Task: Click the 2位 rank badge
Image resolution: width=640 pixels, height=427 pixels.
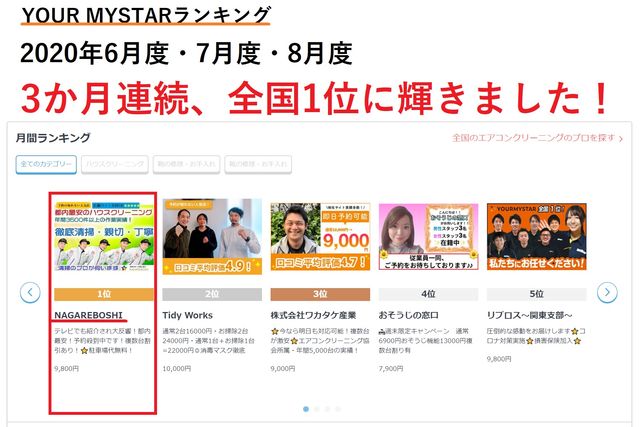Action: [212, 294]
